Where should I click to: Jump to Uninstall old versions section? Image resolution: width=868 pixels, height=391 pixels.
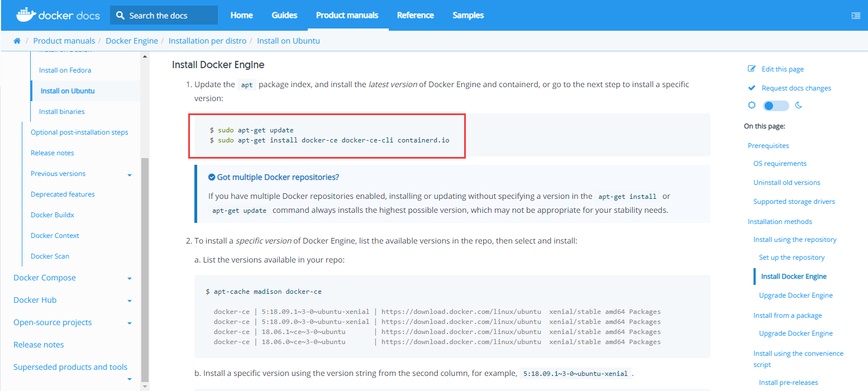coord(787,183)
